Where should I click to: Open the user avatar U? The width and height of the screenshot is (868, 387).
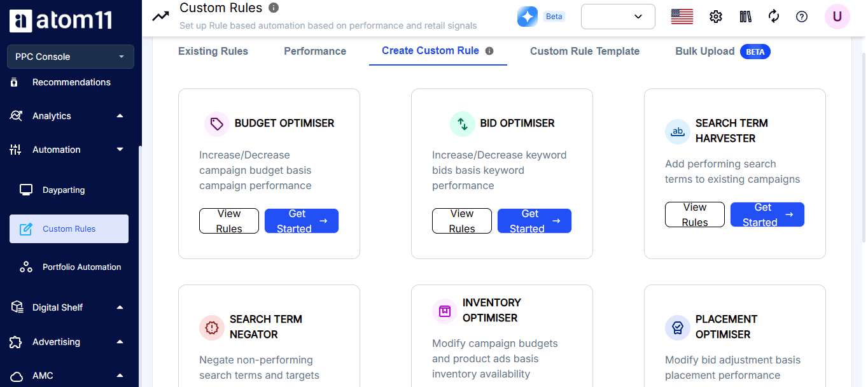tap(837, 17)
